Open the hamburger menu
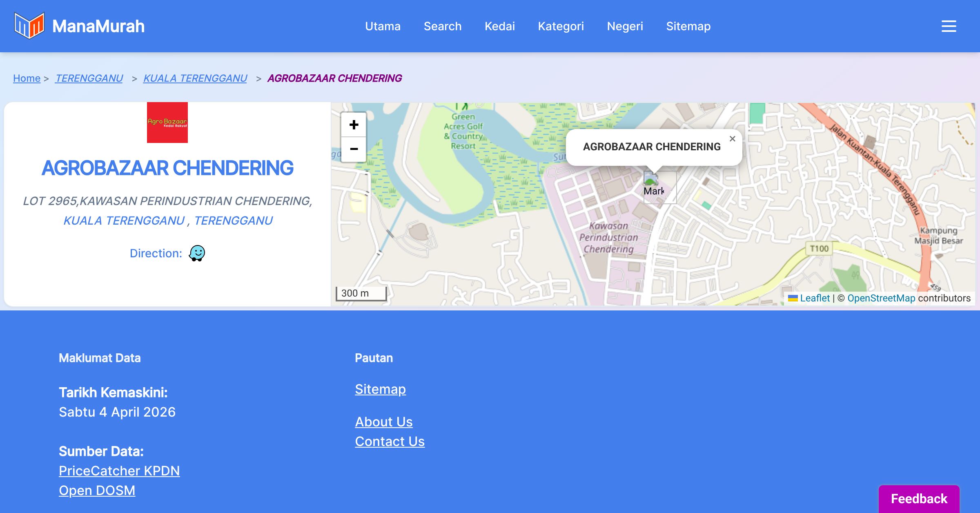The width and height of the screenshot is (980, 513). coord(949,26)
